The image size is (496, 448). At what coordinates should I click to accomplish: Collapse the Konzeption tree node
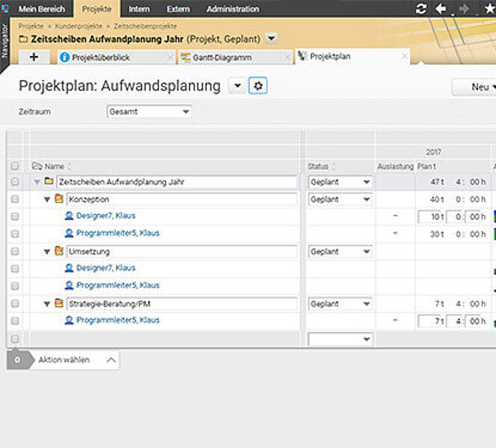(x=47, y=199)
